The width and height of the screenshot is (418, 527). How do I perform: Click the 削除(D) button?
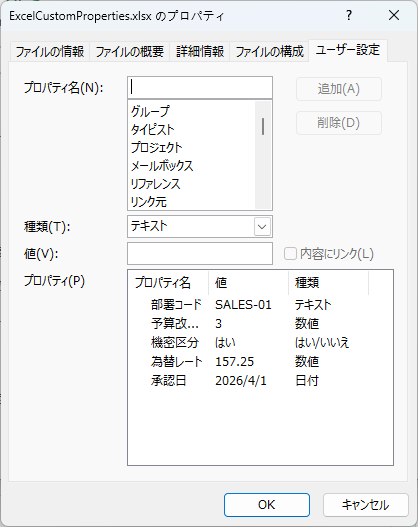pos(339,123)
